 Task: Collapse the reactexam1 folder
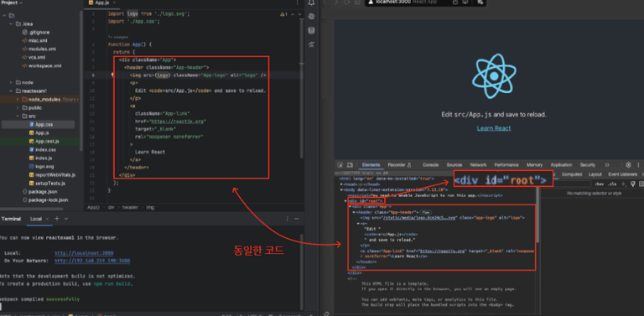pyautogui.click(x=11, y=91)
